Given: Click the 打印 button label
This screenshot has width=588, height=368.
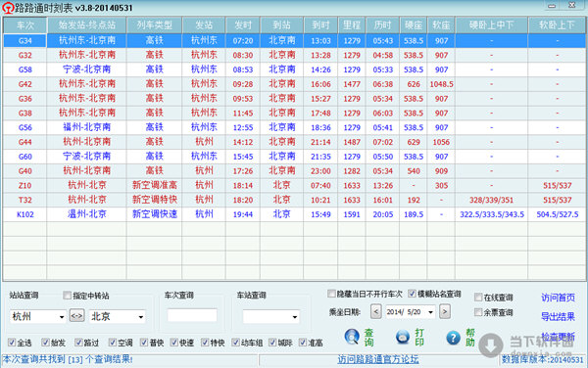Looking at the screenshot, I should (419, 338).
